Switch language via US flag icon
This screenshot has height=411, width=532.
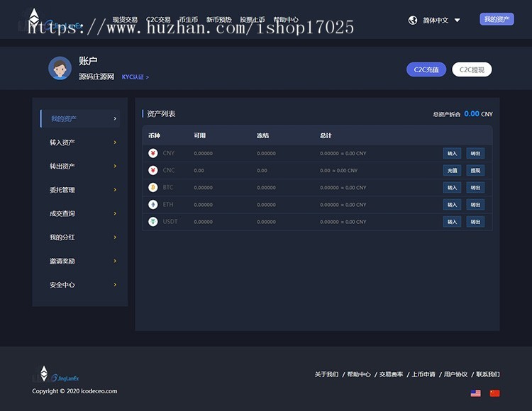(x=476, y=393)
